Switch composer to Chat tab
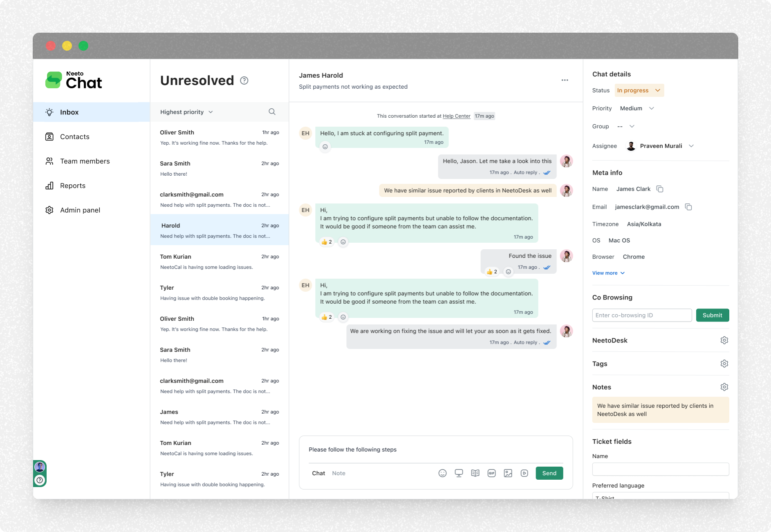771x532 pixels. (318, 473)
